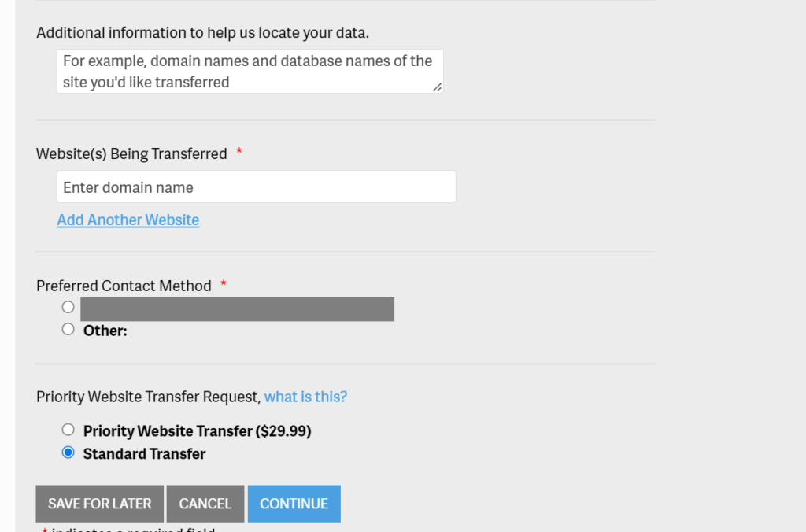Select the Standard Transfer option
Screen dimensions: 806x532
pos(68,453)
